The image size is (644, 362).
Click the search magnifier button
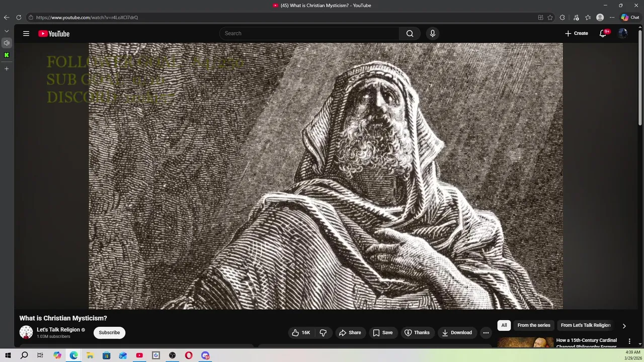(410, 34)
